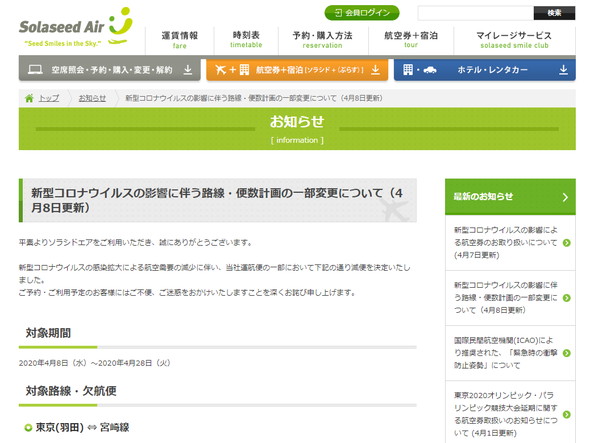Open the 時刻表 timetable menu
Screen dimensions: 590x443
(246, 40)
